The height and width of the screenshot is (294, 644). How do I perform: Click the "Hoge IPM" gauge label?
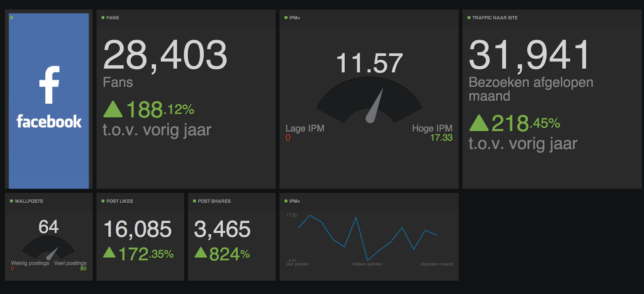(x=432, y=129)
